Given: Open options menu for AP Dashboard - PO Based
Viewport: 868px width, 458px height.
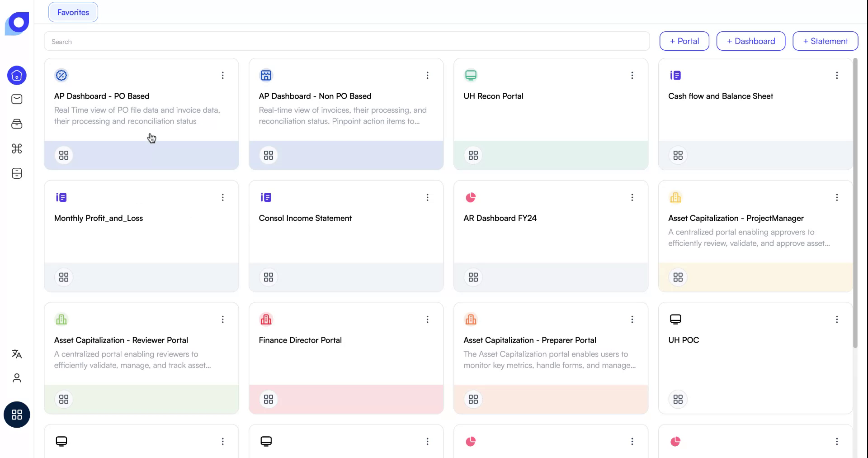Looking at the screenshot, I should [222, 76].
